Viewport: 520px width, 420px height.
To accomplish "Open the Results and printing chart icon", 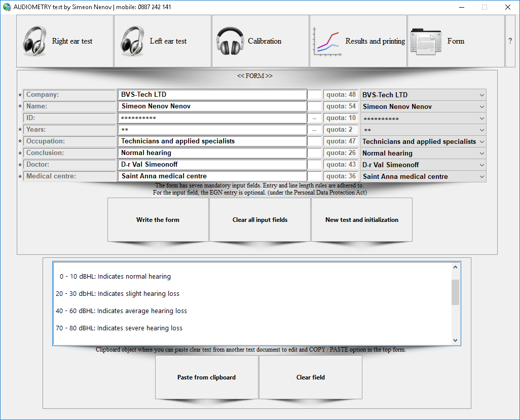I will [x=327, y=42].
